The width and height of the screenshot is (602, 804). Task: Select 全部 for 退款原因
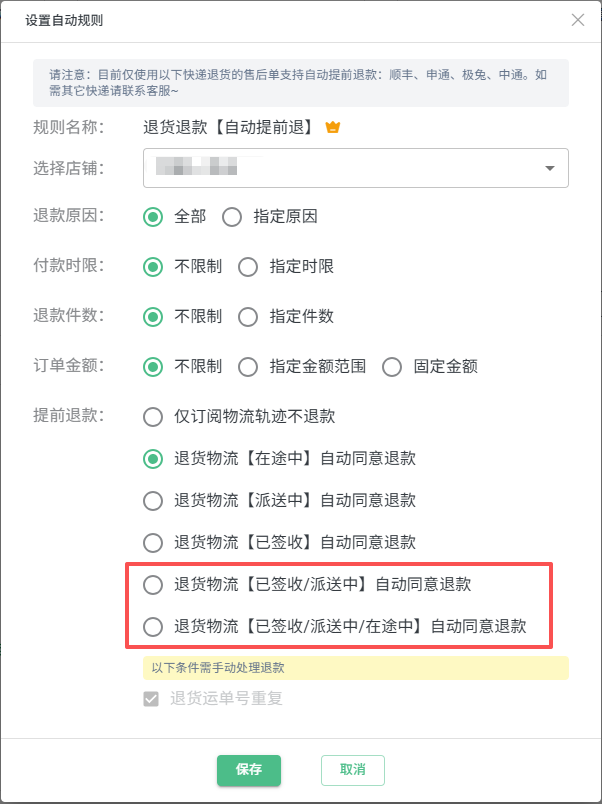(153, 216)
